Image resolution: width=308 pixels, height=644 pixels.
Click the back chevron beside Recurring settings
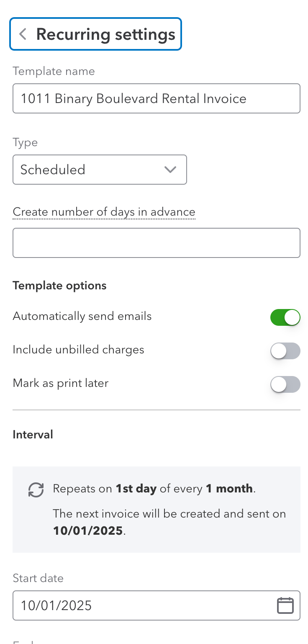[x=23, y=34]
